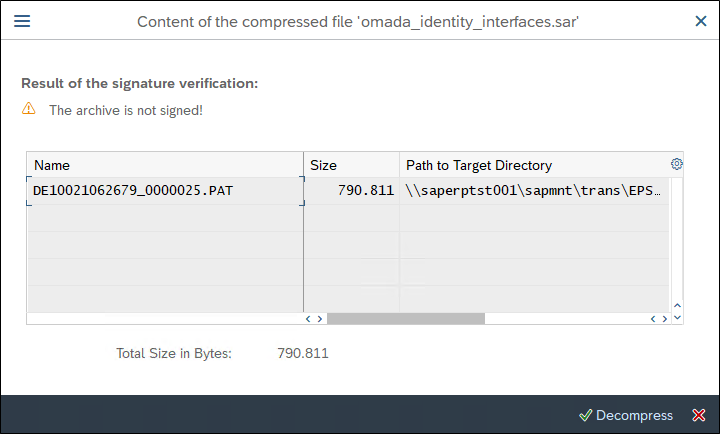Image resolution: width=720 pixels, height=434 pixels.
Task: Open table settings gear icon
Action: [x=676, y=164]
